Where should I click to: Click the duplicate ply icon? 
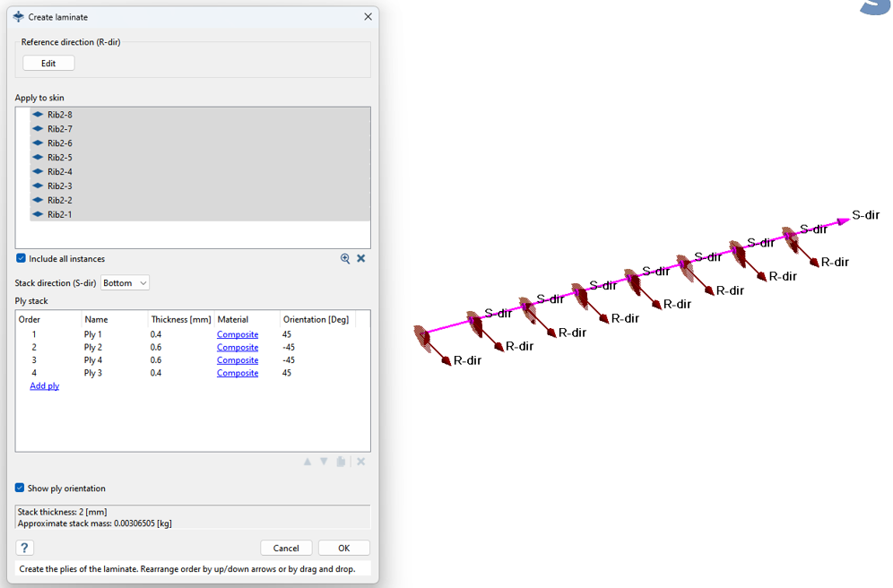click(342, 462)
